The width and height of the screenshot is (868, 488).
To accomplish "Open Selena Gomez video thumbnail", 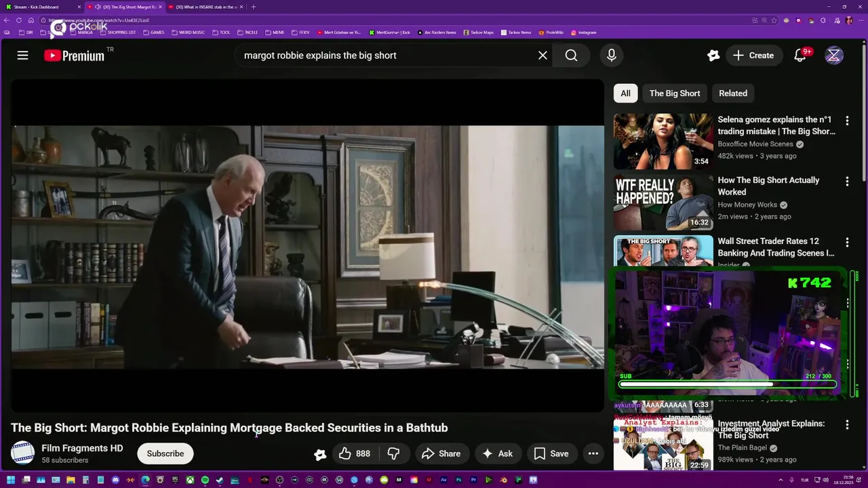I will coord(663,141).
